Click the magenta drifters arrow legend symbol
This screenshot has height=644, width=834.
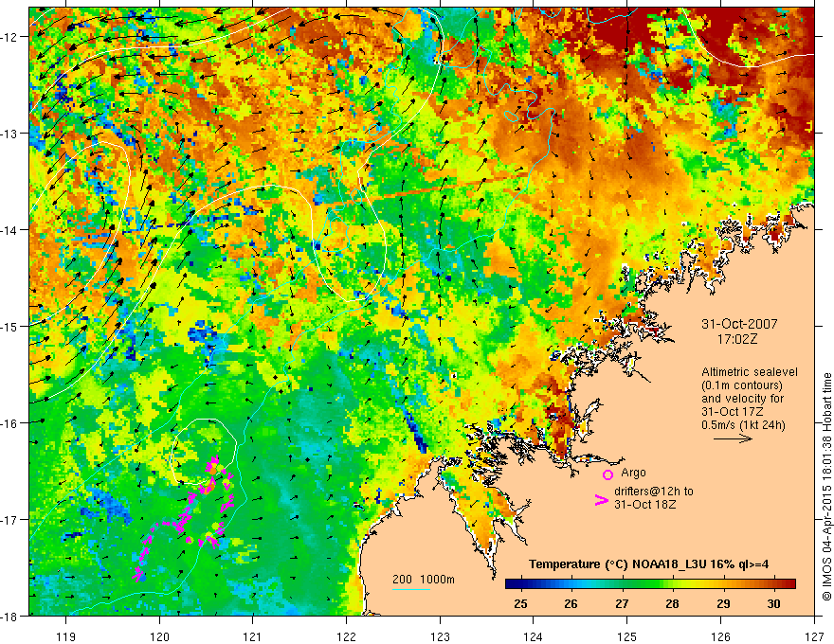(602, 500)
